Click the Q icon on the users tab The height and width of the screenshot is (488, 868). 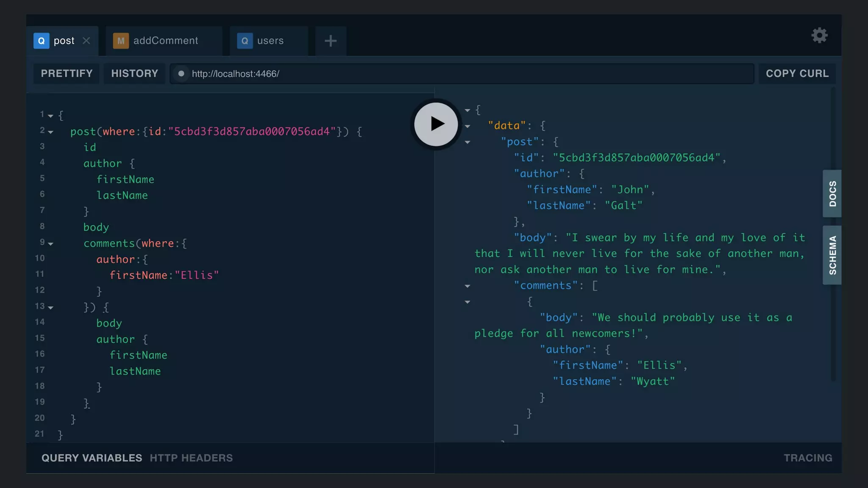coord(245,41)
